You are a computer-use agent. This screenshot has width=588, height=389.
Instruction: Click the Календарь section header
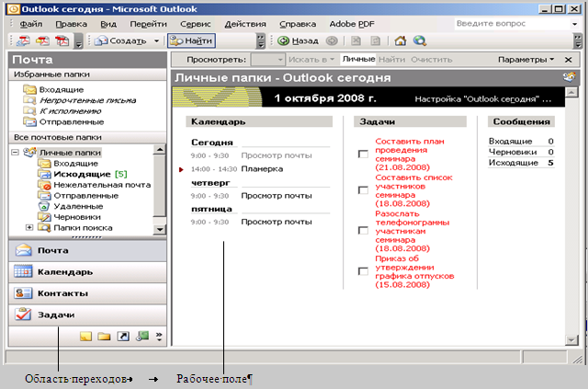(259, 121)
